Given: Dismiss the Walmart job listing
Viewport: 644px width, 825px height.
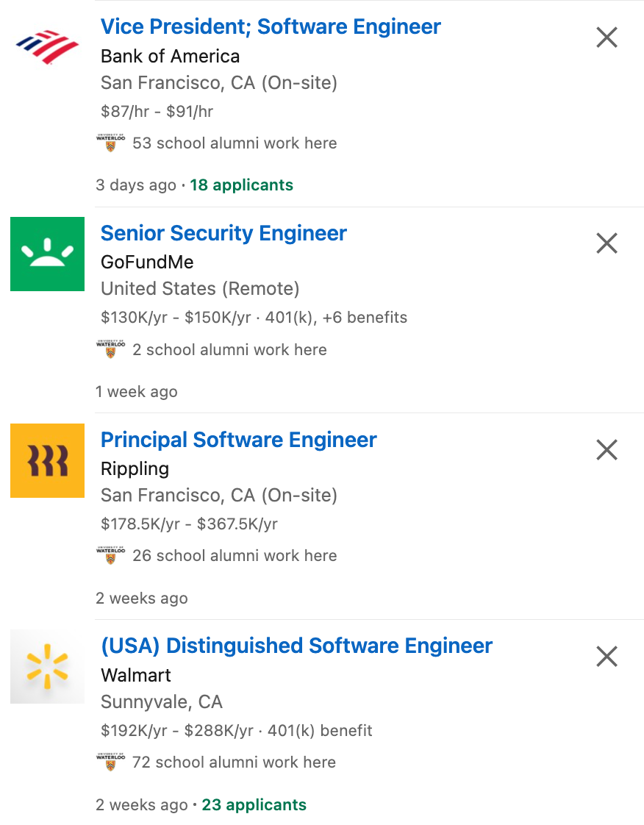Looking at the screenshot, I should (x=607, y=656).
